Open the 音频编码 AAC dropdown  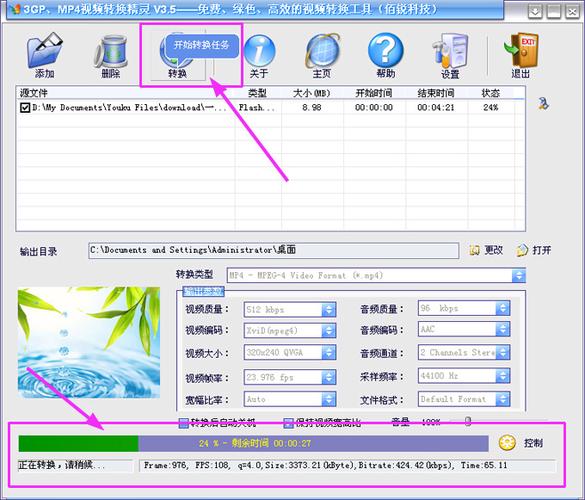pyautogui.click(x=503, y=329)
